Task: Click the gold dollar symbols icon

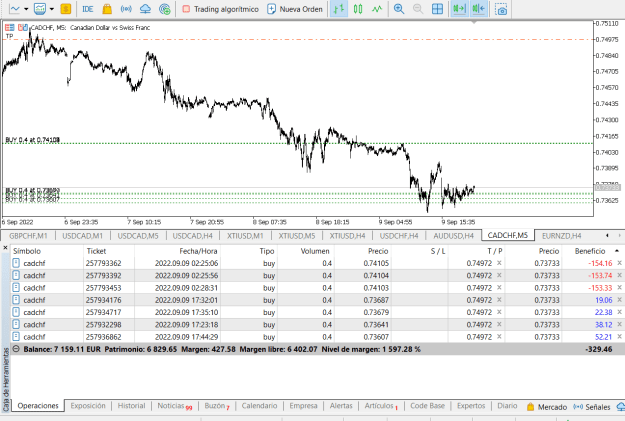Action: pyautogui.click(x=65, y=9)
